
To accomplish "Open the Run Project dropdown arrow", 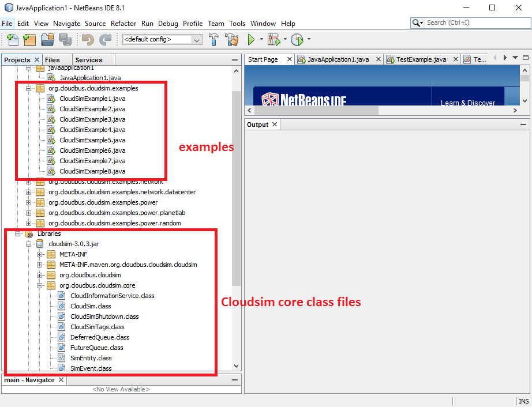I will point(261,39).
